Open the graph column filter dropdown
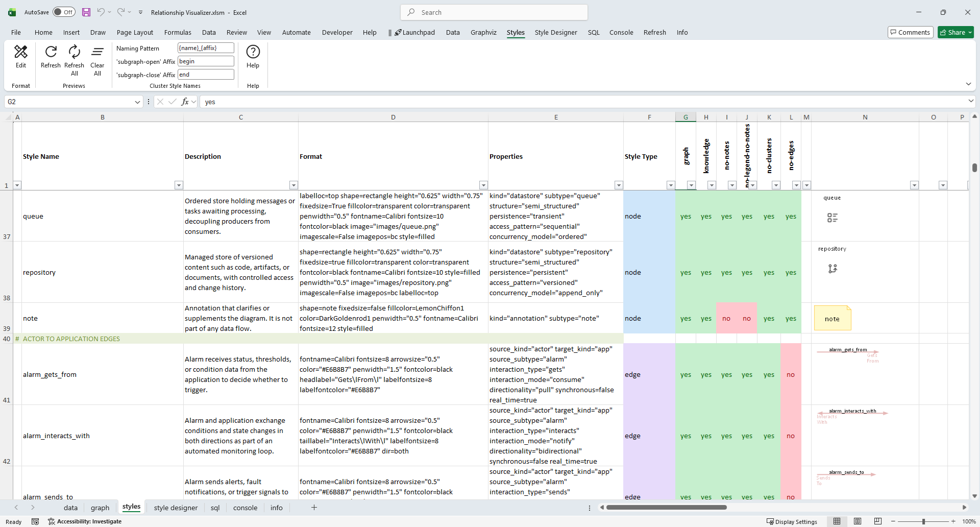The image size is (980, 527). click(x=691, y=185)
